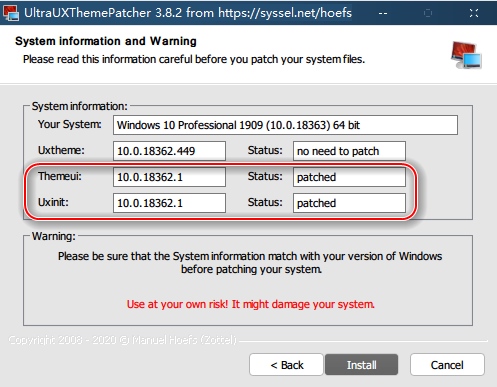Close the patcher window

(x=474, y=13)
